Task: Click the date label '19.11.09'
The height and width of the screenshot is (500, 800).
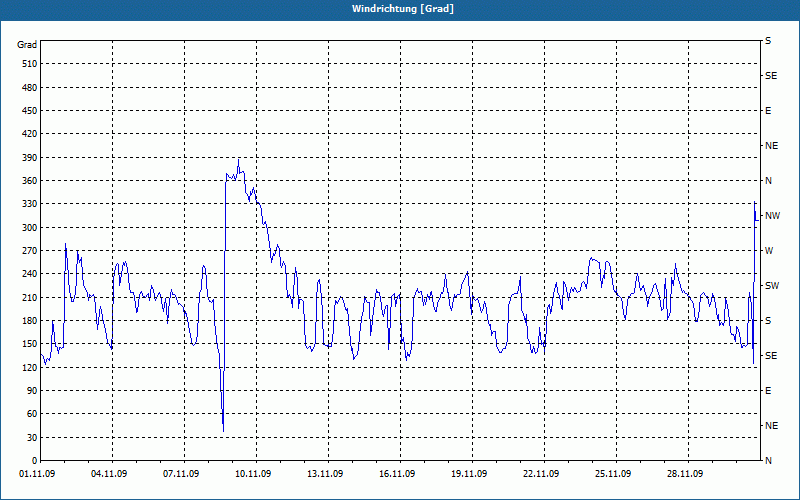Action: click(x=469, y=474)
